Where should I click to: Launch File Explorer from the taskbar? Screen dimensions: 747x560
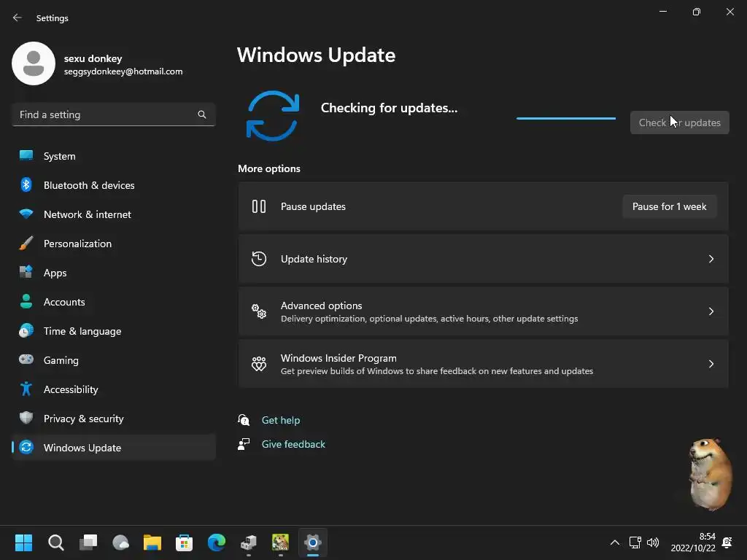click(x=152, y=542)
